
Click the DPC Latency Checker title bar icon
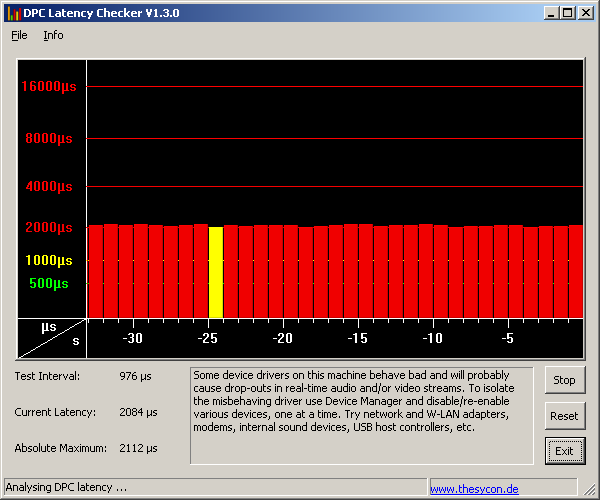(x=14, y=13)
